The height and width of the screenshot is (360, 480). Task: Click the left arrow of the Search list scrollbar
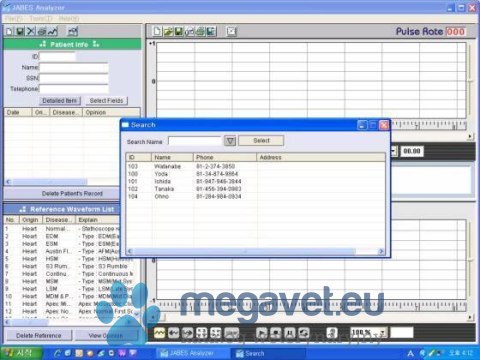130,251
